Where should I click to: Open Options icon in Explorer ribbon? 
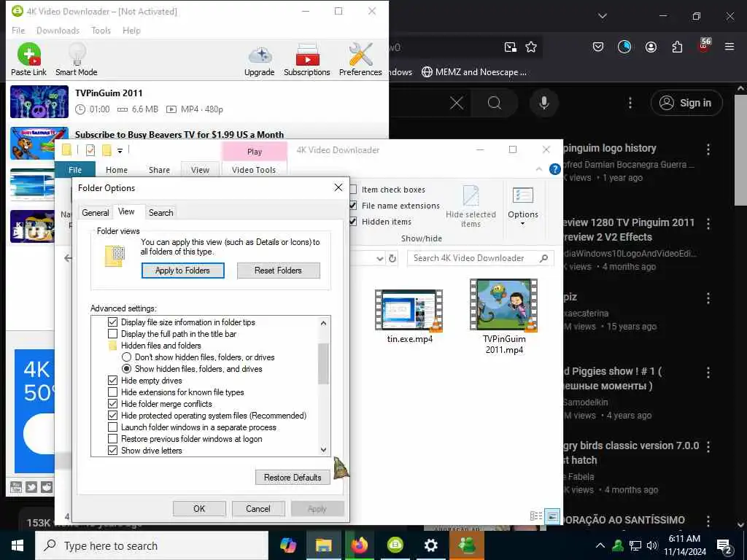[x=522, y=195]
